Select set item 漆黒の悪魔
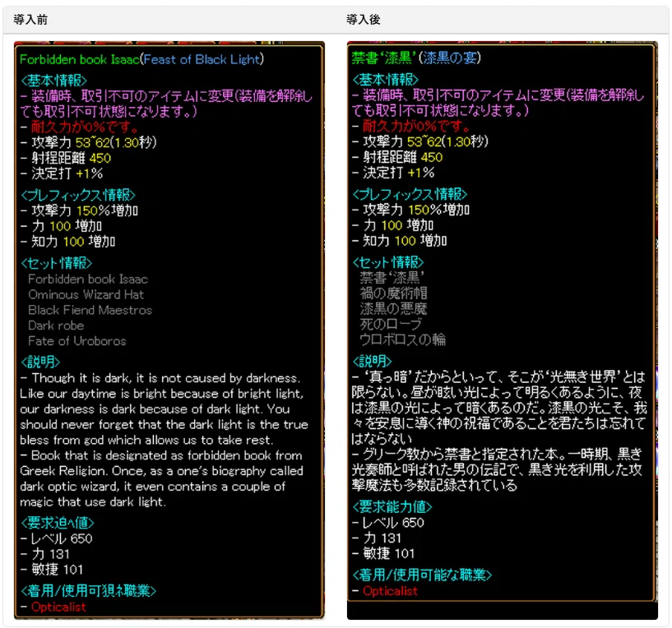Image resolution: width=672 pixels, height=628 pixels. (393, 308)
